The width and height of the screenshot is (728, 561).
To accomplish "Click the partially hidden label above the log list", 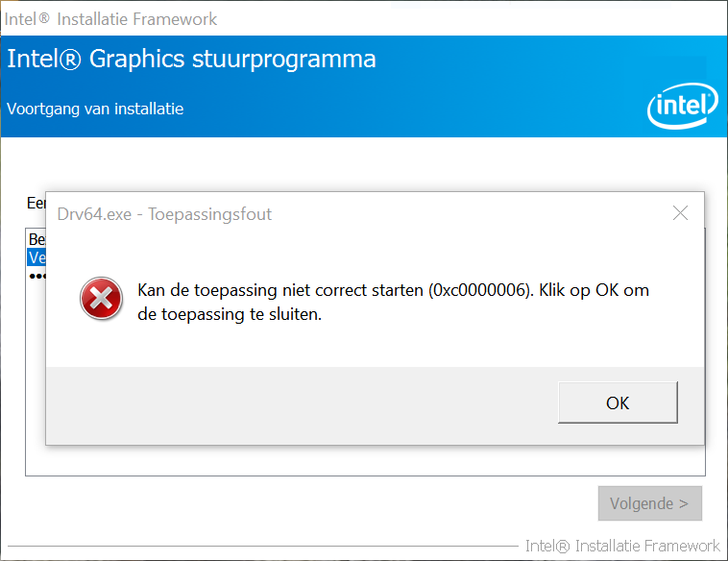I will [x=35, y=204].
